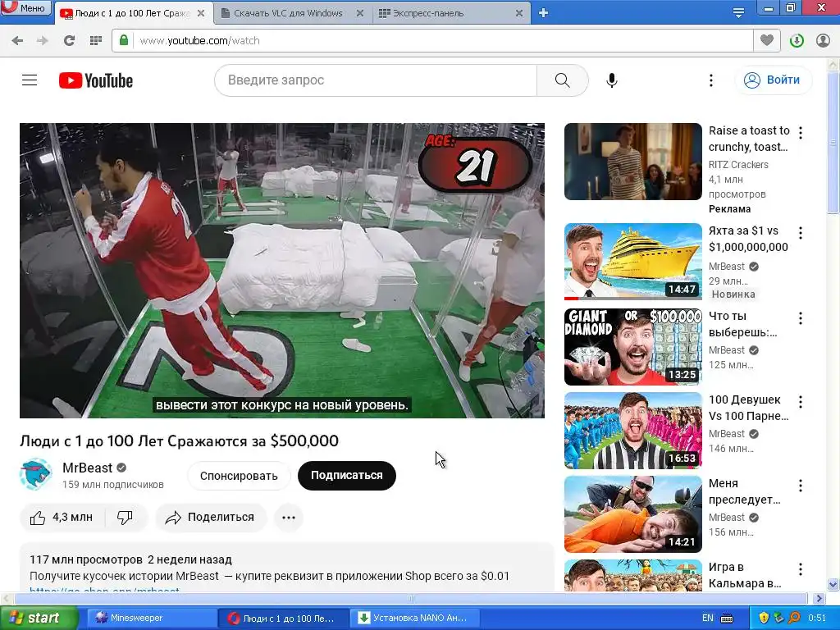Switch to Экспресс-панель tab
The width and height of the screenshot is (840, 630).
(x=427, y=13)
